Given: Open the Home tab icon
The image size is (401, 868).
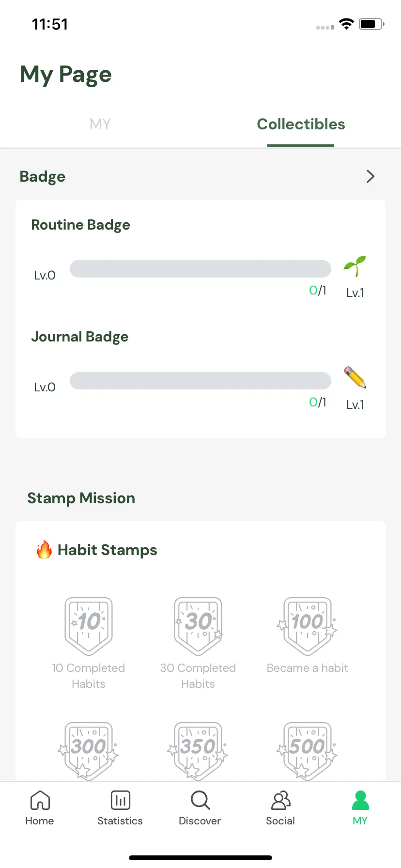Looking at the screenshot, I should [x=40, y=800].
